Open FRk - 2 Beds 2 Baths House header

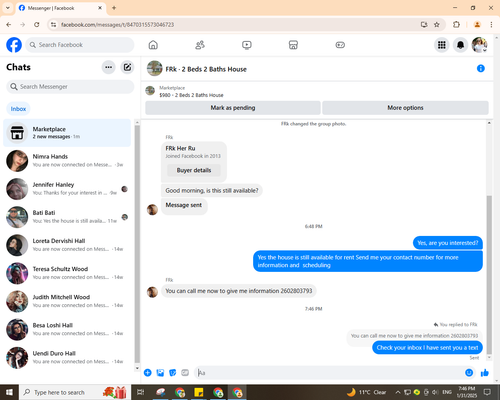(x=206, y=69)
